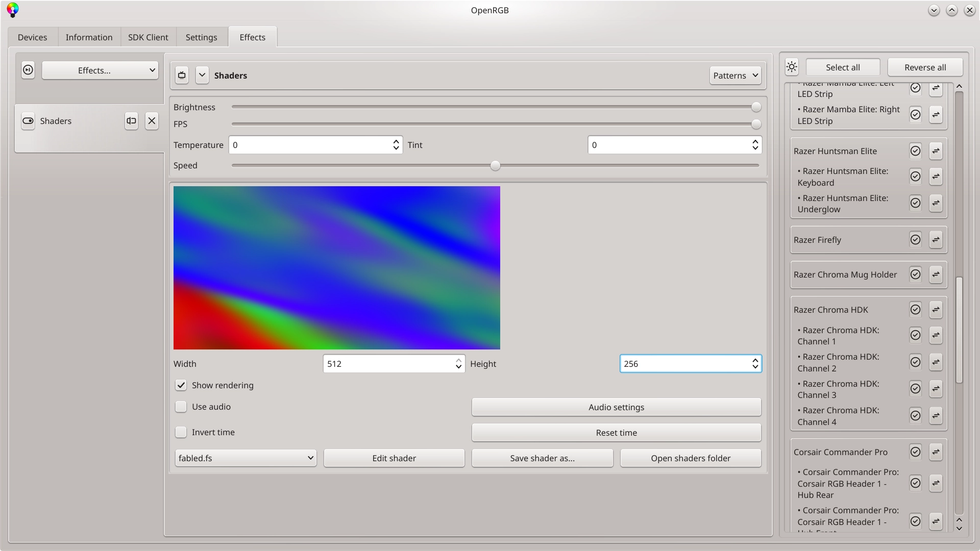This screenshot has width=980, height=551.
Task: Click the Edit shader button
Action: pyautogui.click(x=394, y=458)
